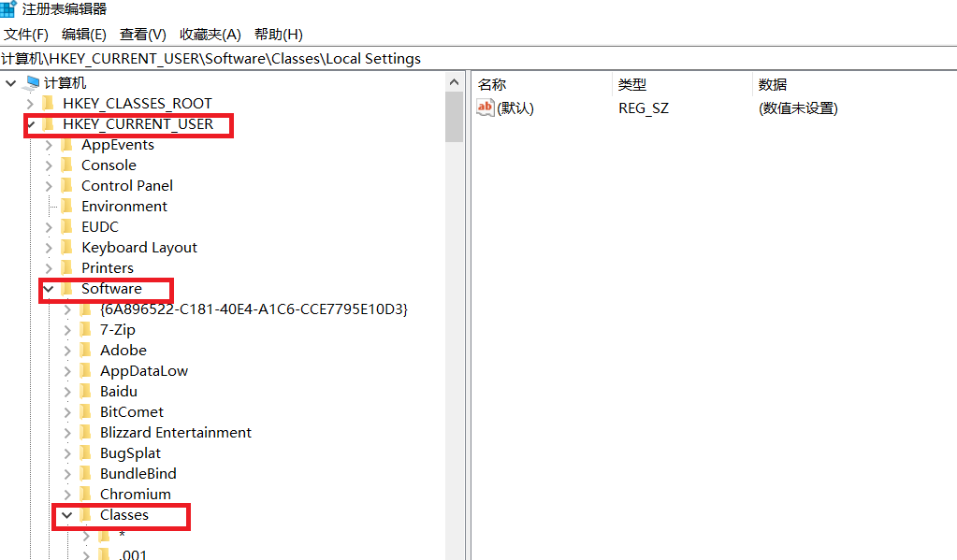Image resolution: width=957 pixels, height=560 pixels.
Task: Click the Registry Editor app icon in title bar
Action: click(8, 9)
